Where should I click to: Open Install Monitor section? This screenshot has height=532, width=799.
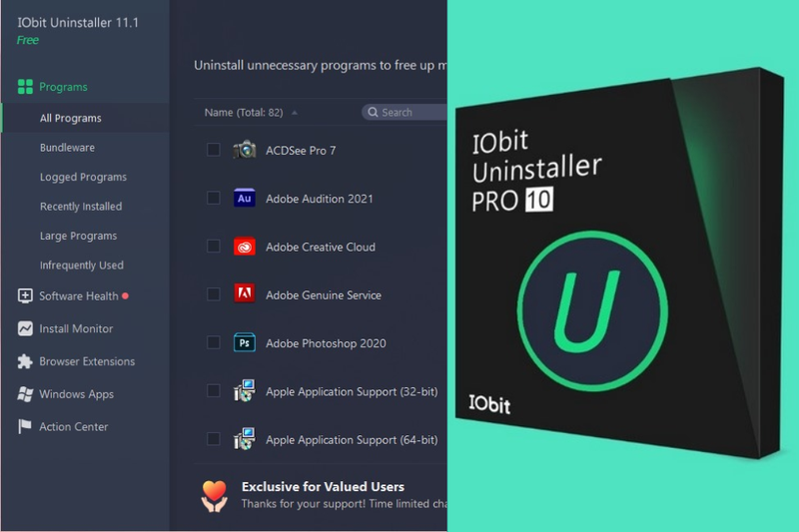click(x=76, y=328)
